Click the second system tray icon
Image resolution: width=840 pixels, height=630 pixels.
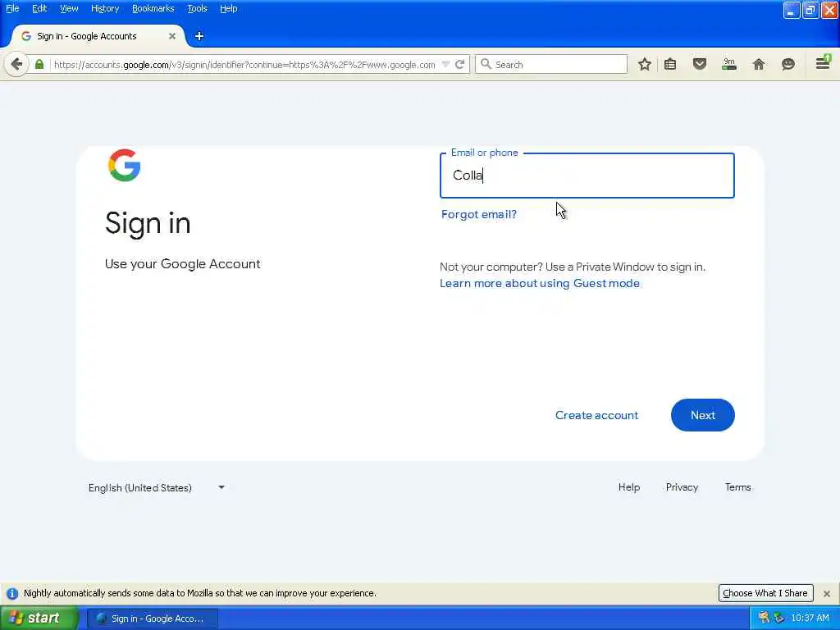pos(779,619)
